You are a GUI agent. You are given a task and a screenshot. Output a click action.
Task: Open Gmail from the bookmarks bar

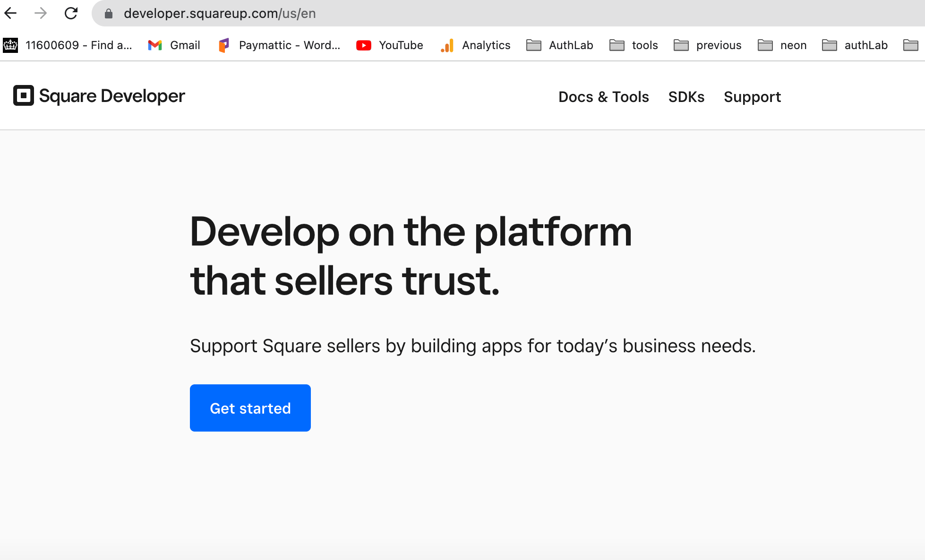click(x=173, y=45)
